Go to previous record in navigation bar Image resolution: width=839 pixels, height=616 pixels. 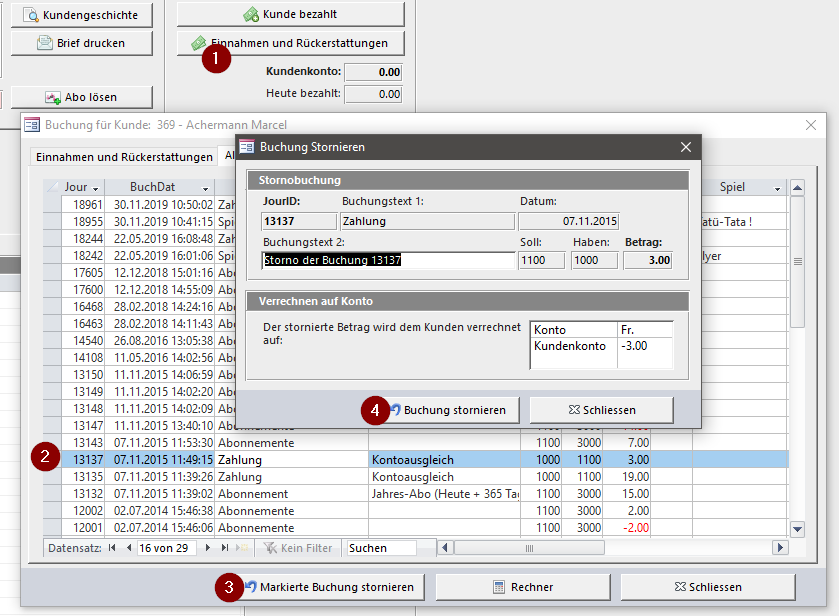129,547
